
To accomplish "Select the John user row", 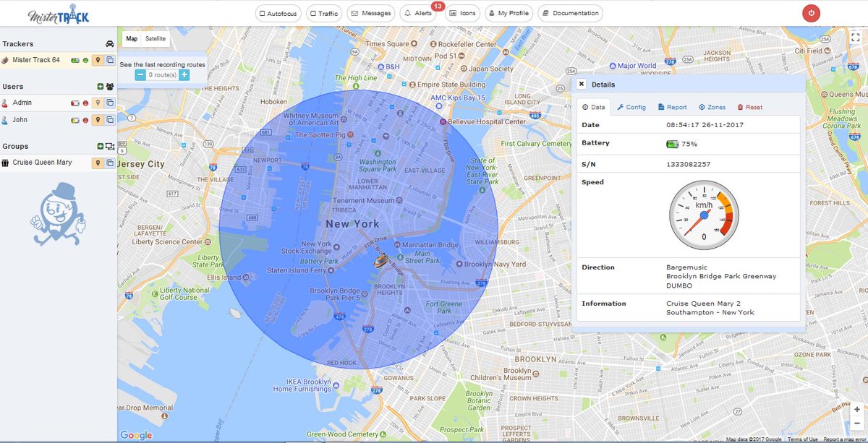I will [59, 120].
